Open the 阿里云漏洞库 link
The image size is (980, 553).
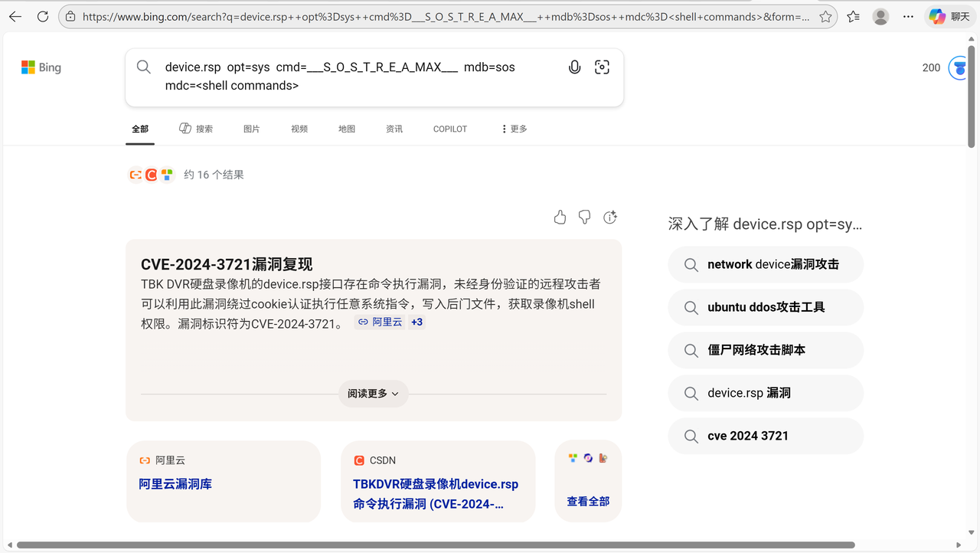[175, 484]
